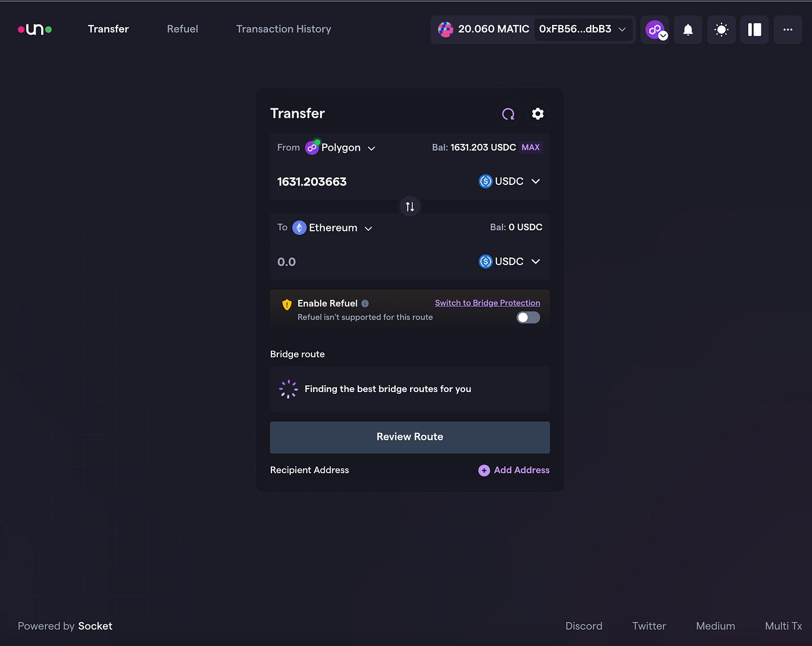Expand the From chain Polygon dropdown
Image resolution: width=812 pixels, height=646 pixels.
(340, 148)
